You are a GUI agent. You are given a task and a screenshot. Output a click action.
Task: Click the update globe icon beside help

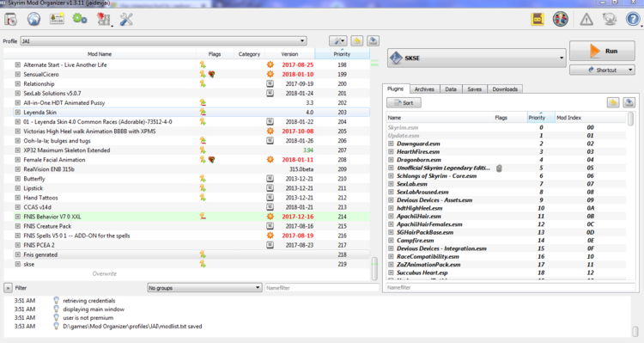pyautogui.click(x=610, y=19)
